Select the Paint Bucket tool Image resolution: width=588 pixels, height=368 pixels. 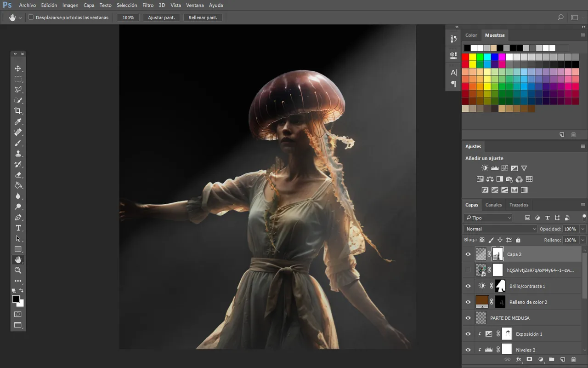18,185
